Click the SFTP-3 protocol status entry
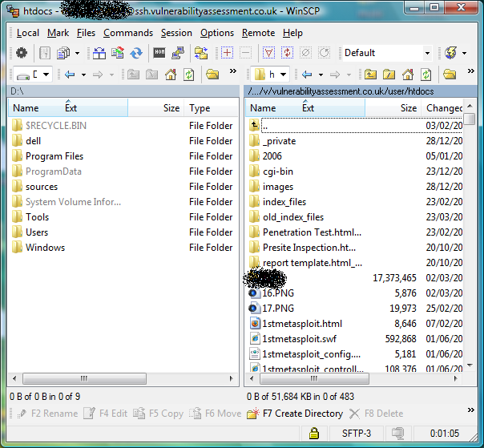 (357, 434)
